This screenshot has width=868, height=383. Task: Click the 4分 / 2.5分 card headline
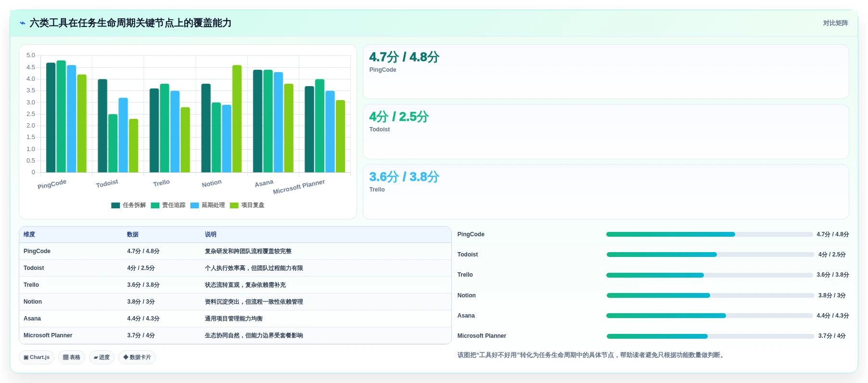(399, 117)
